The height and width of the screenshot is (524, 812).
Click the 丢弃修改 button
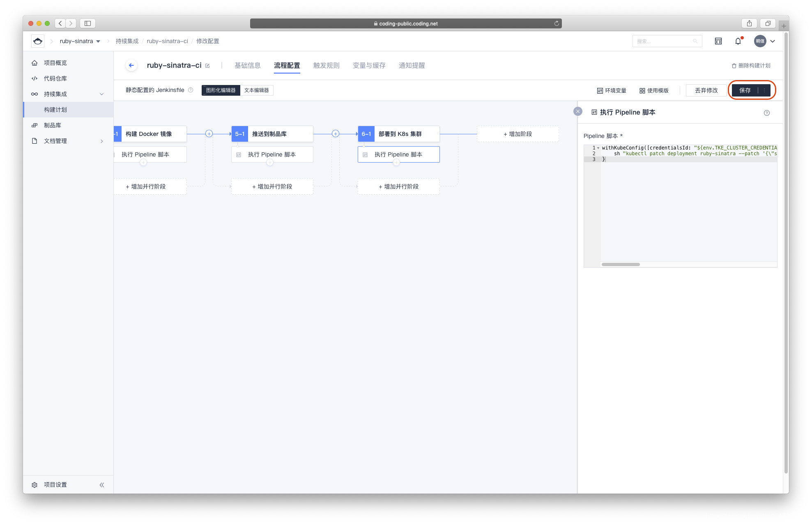706,90
